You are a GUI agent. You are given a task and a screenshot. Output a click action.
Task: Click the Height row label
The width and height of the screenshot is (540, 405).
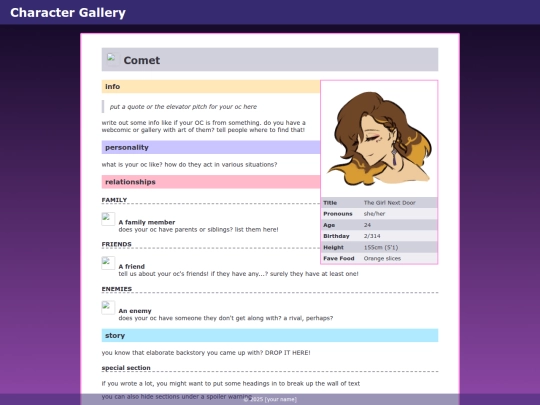coord(333,247)
